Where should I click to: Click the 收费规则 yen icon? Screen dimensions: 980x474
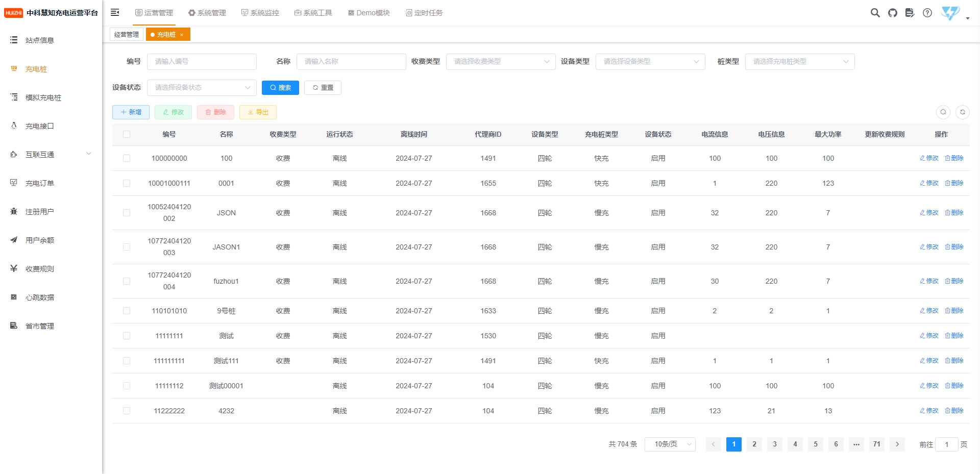click(14, 268)
